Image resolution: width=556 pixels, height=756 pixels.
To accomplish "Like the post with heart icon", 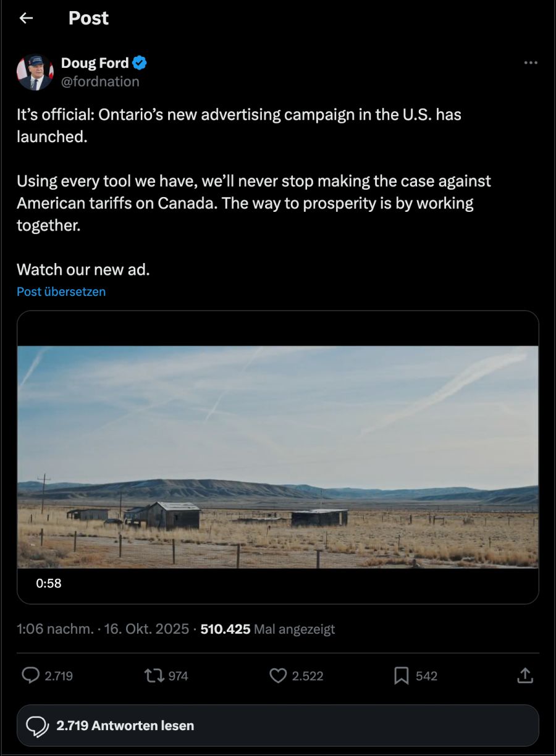I will click(x=278, y=676).
